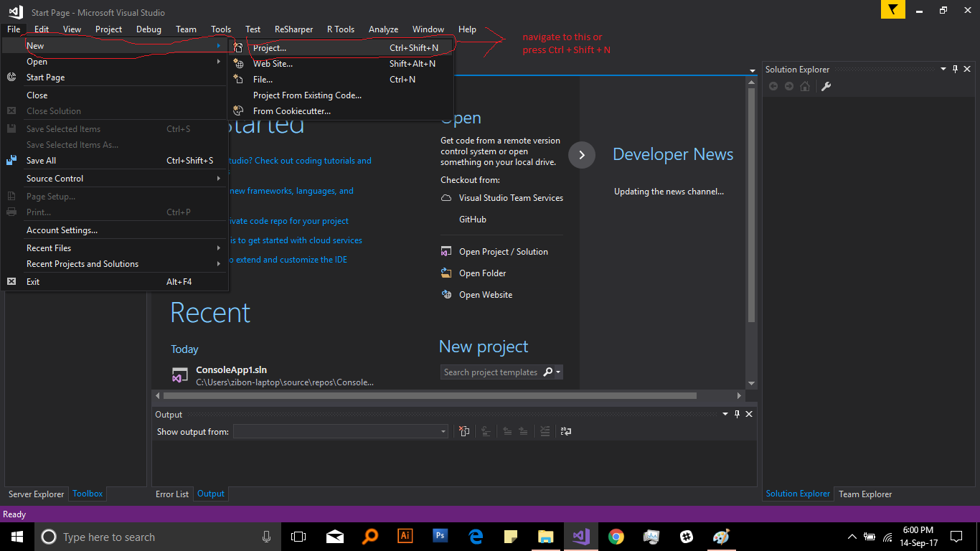Viewport: 980px width, 551px height.
Task: Expand the Source Control submenu arrow
Action: 219,179
